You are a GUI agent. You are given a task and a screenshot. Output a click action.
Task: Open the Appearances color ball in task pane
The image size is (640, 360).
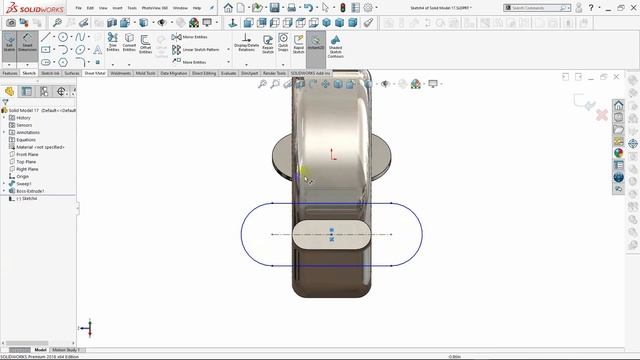[618, 153]
